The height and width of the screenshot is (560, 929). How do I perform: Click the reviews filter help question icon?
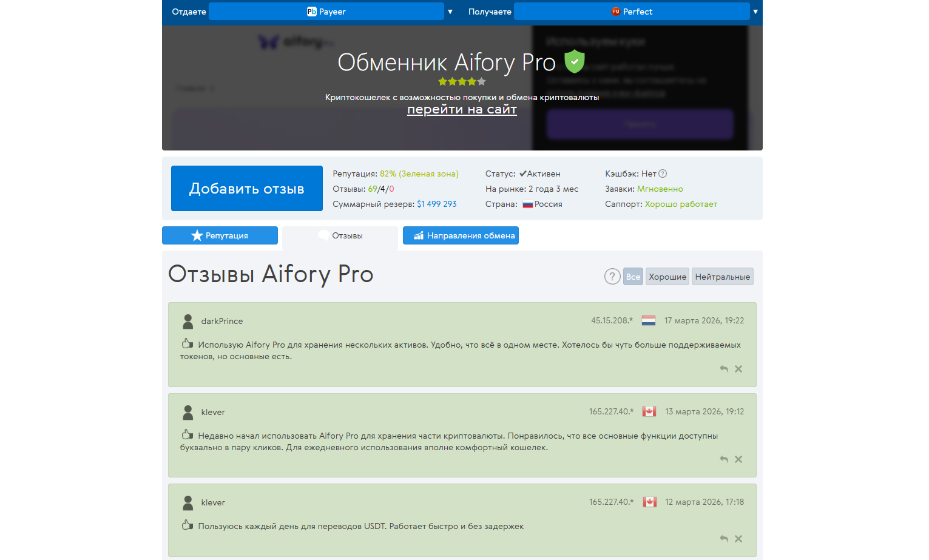pos(612,277)
